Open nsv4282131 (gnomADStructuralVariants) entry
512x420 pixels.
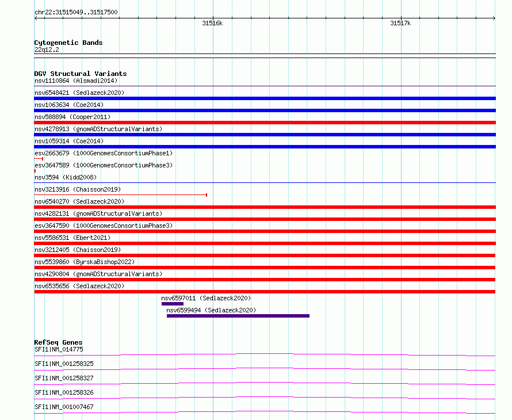[x=98, y=213]
